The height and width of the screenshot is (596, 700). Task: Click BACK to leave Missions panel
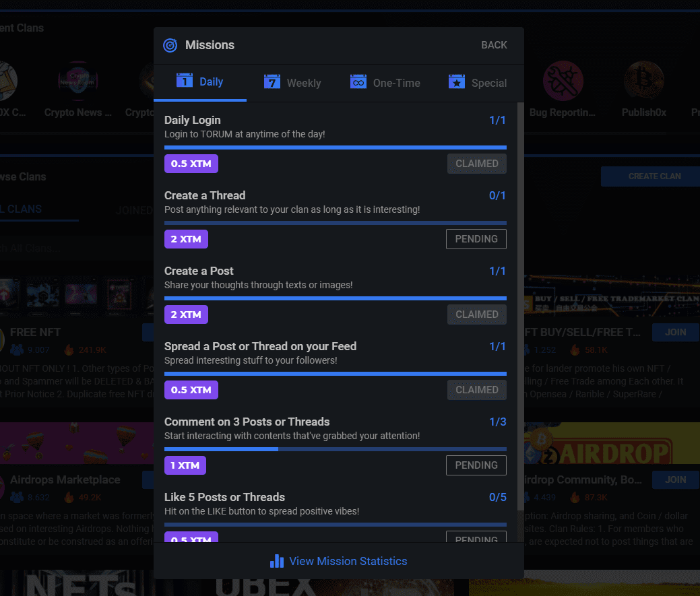[x=494, y=45]
